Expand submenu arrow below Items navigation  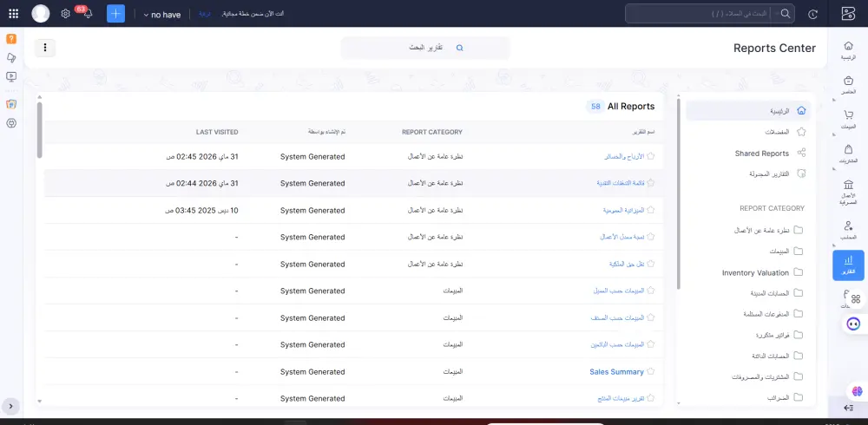(x=834, y=100)
